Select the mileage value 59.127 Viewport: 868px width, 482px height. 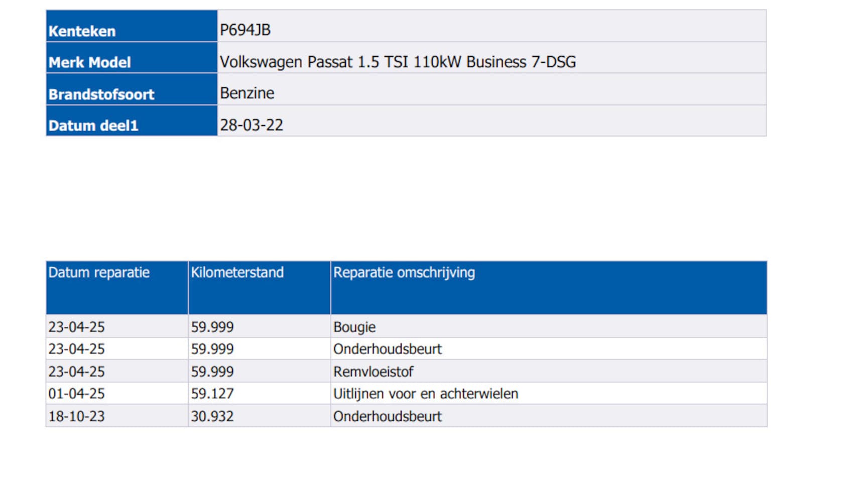tap(212, 394)
